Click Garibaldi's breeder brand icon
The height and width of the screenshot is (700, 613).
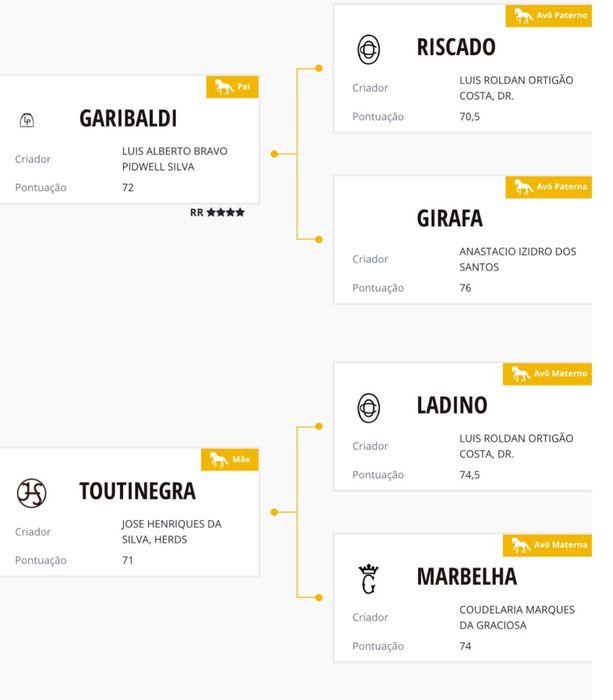coord(27,120)
